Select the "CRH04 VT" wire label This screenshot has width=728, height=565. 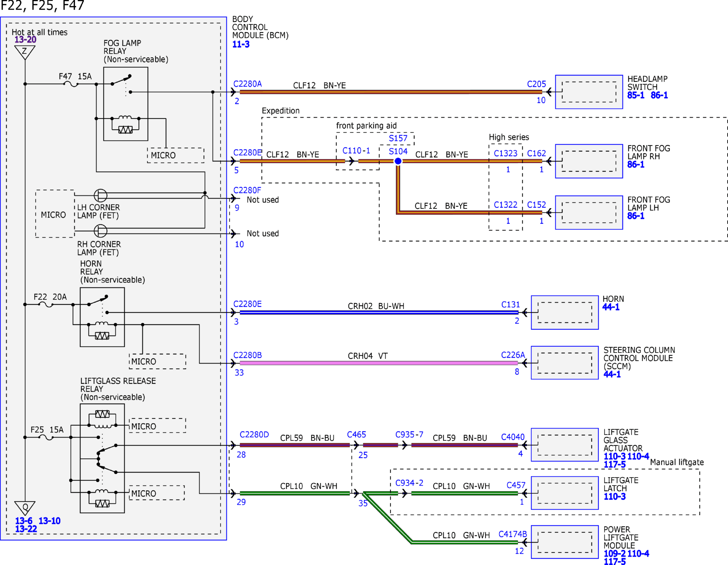pyautogui.click(x=368, y=356)
